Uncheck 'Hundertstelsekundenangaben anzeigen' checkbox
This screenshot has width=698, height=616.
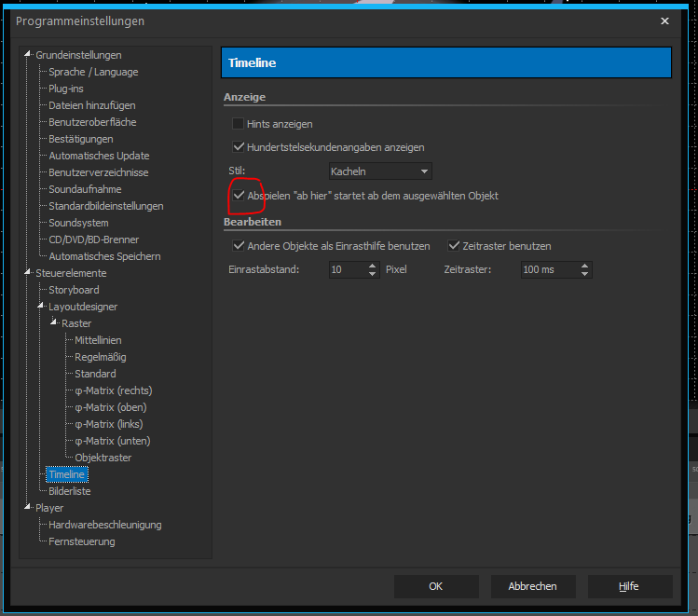tap(239, 147)
